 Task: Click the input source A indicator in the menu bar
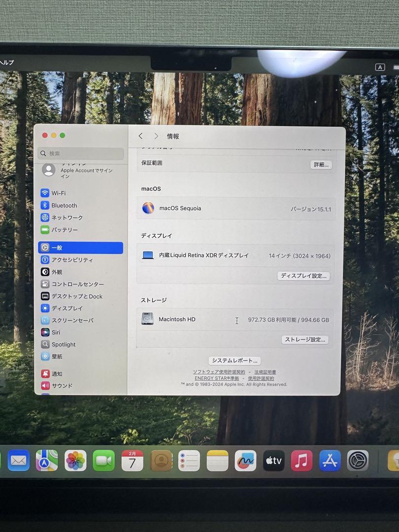380,67
